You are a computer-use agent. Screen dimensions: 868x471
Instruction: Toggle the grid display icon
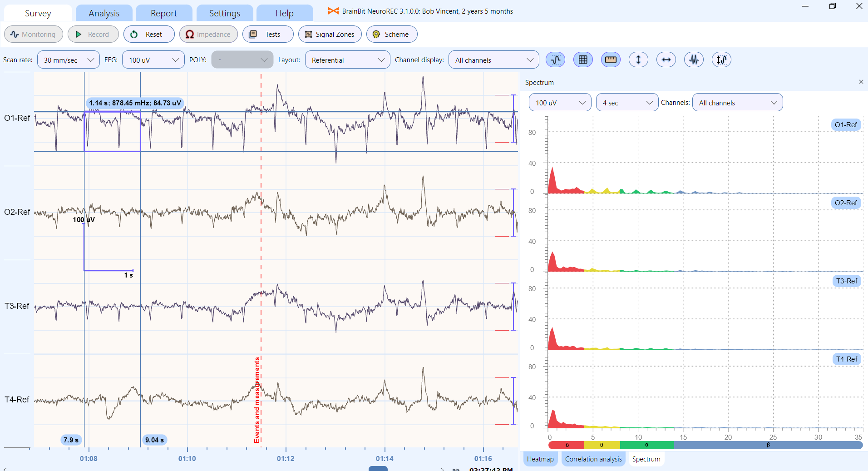coord(583,59)
